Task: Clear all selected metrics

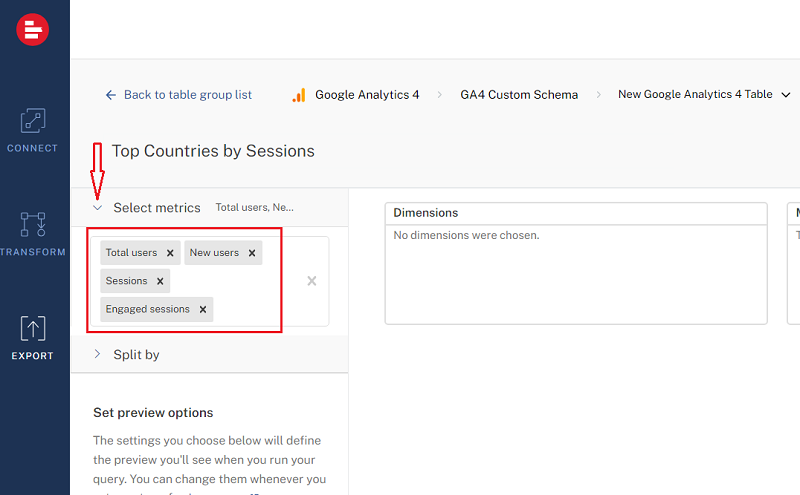Action: 312,281
